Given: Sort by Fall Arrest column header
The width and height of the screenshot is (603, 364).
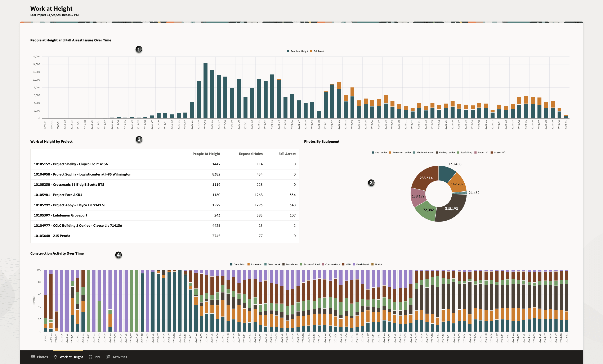Looking at the screenshot, I should pos(287,154).
